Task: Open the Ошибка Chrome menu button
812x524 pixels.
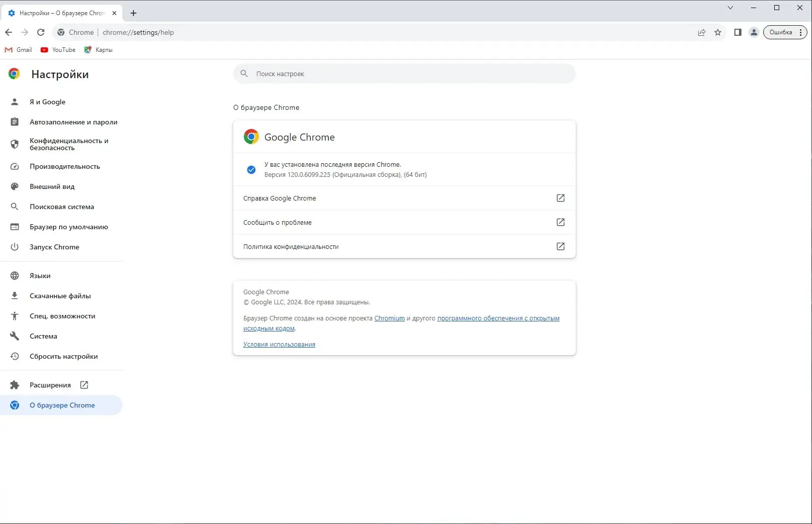Action: 785,32
